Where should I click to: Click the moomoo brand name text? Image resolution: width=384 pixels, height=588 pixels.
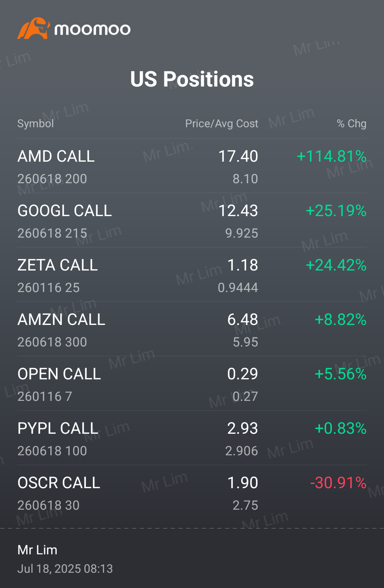92,29
